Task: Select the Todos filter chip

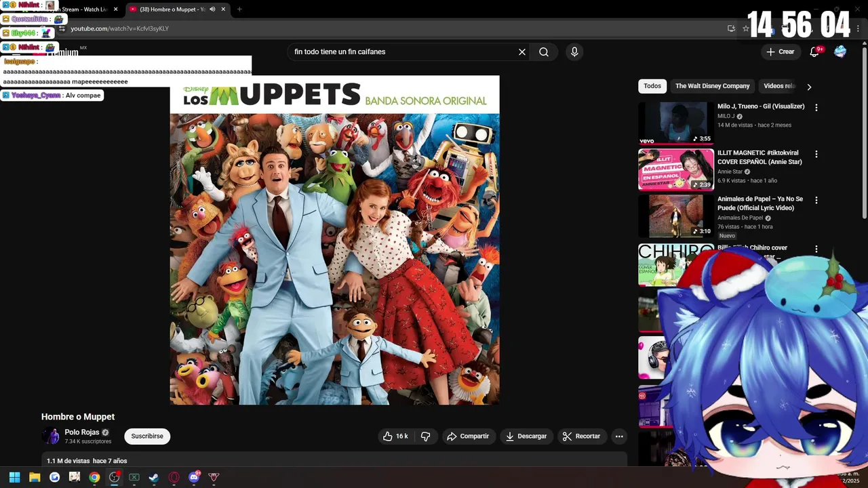Action: [652, 86]
